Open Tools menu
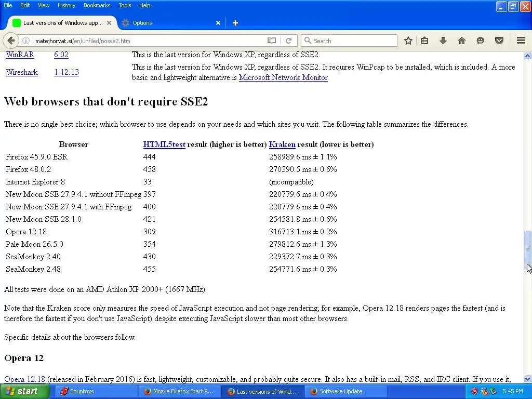Screen dimensions: 532x399 coord(125,5)
